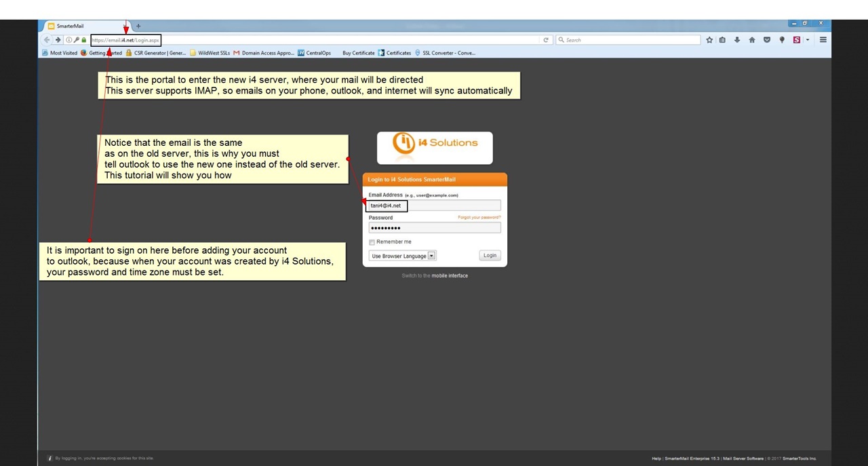Click the red S extension icon

[797, 40]
